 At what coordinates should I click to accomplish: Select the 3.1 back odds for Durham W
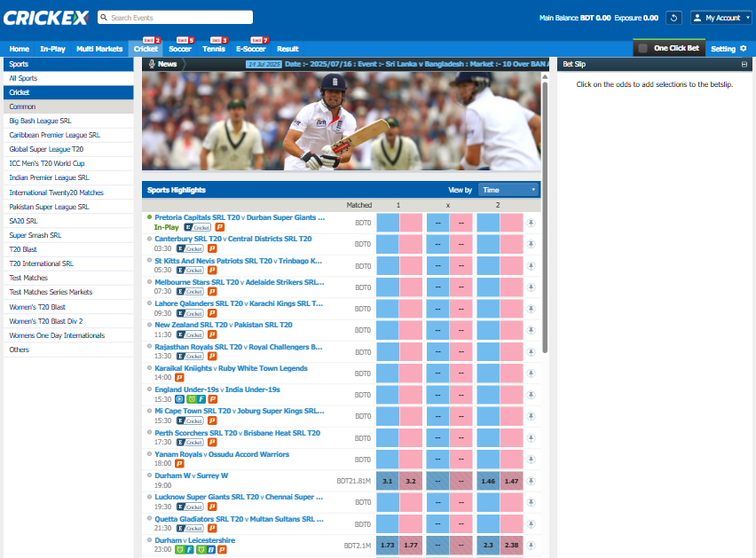click(x=387, y=480)
